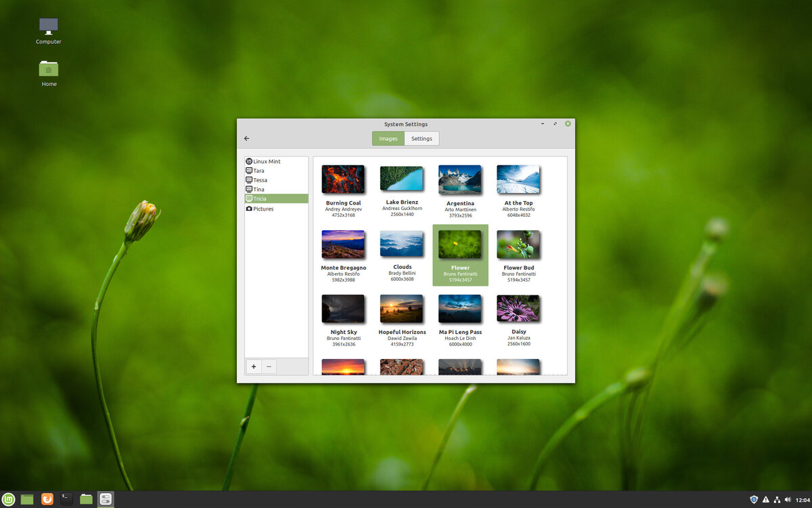Launch Firefox from the panel
Screen dimensions: 812x508
(x=47, y=499)
